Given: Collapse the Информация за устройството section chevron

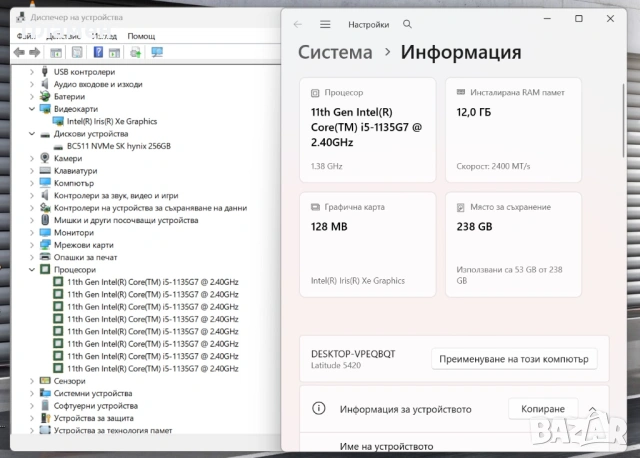Looking at the screenshot, I should point(593,409).
